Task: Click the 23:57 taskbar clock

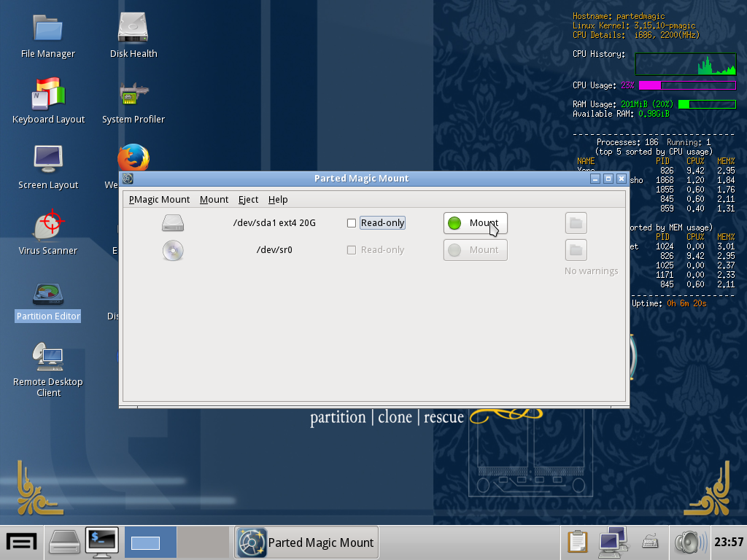Action: point(729,542)
